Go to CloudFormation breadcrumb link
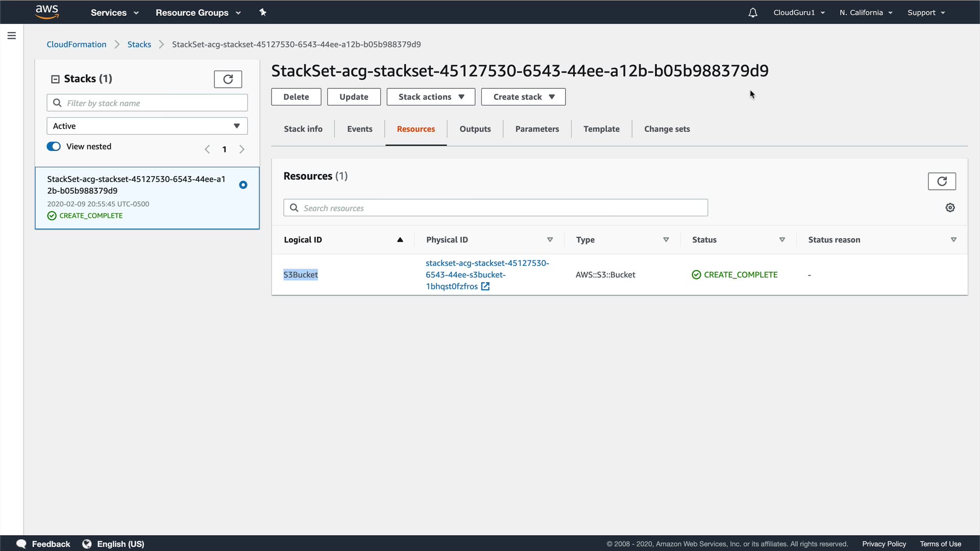The width and height of the screenshot is (980, 551). 77,44
